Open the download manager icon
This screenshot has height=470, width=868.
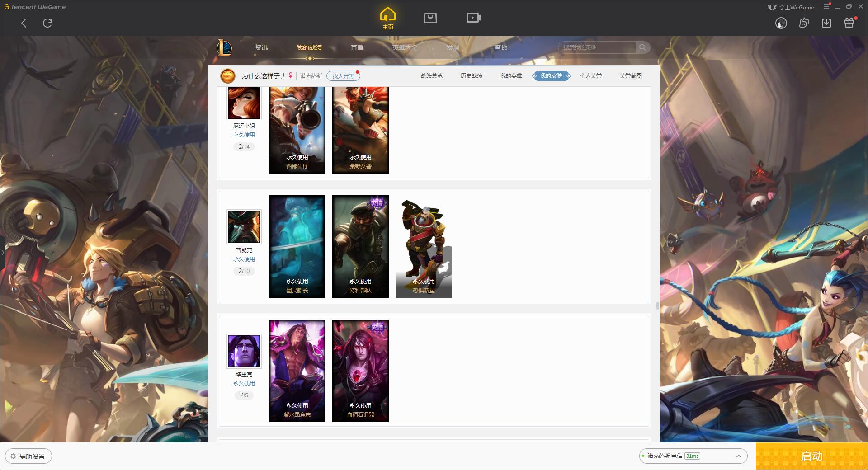pyautogui.click(x=826, y=23)
